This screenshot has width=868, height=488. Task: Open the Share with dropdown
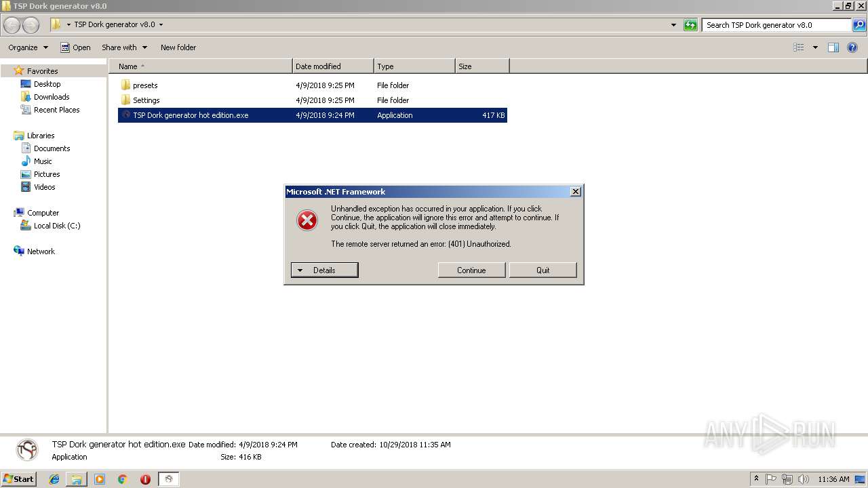tap(124, 47)
